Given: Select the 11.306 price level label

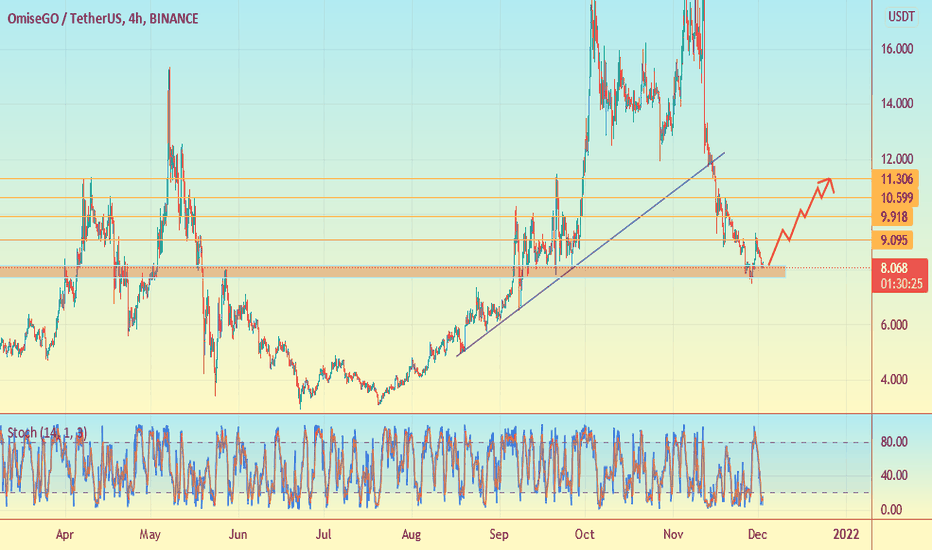Looking at the screenshot, I should 896,179.
